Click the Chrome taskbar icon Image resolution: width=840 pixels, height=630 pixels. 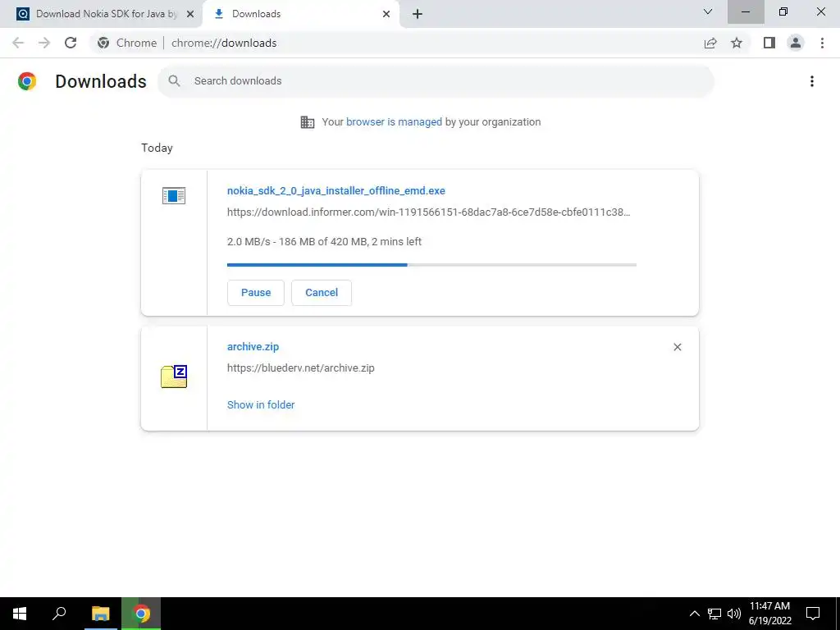pos(141,614)
